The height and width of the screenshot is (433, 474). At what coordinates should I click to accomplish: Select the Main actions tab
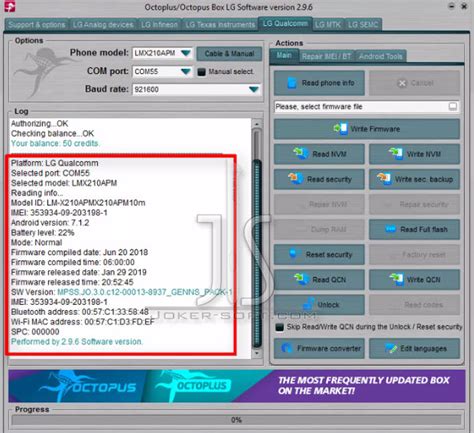pyautogui.click(x=284, y=55)
